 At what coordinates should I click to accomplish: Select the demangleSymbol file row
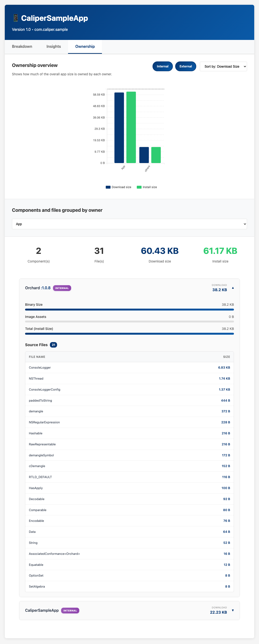129,455
